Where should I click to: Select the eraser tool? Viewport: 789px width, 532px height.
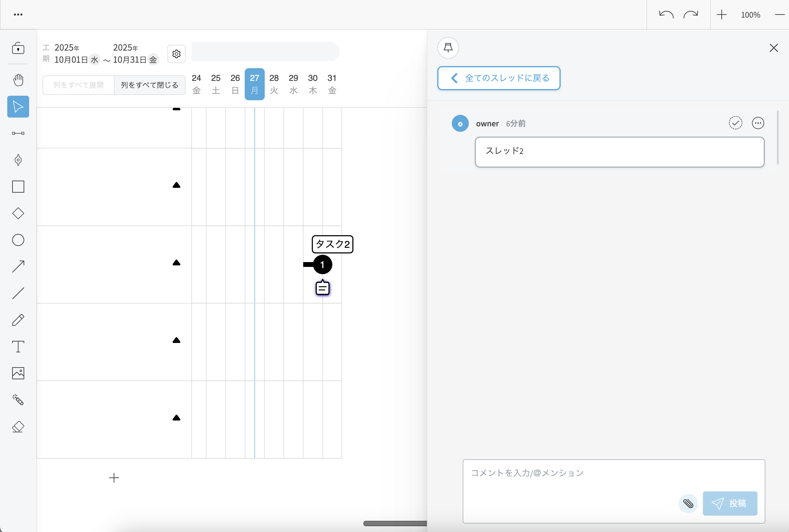18,427
